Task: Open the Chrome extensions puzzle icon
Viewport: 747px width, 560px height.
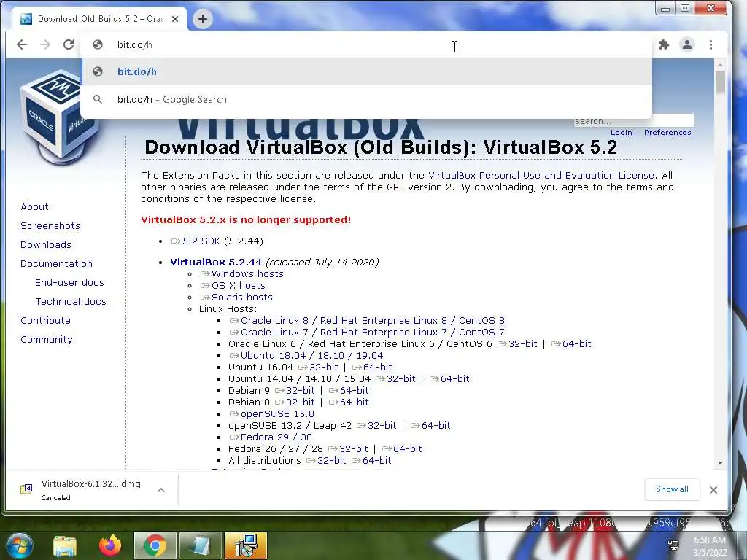Action: pos(664,44)
